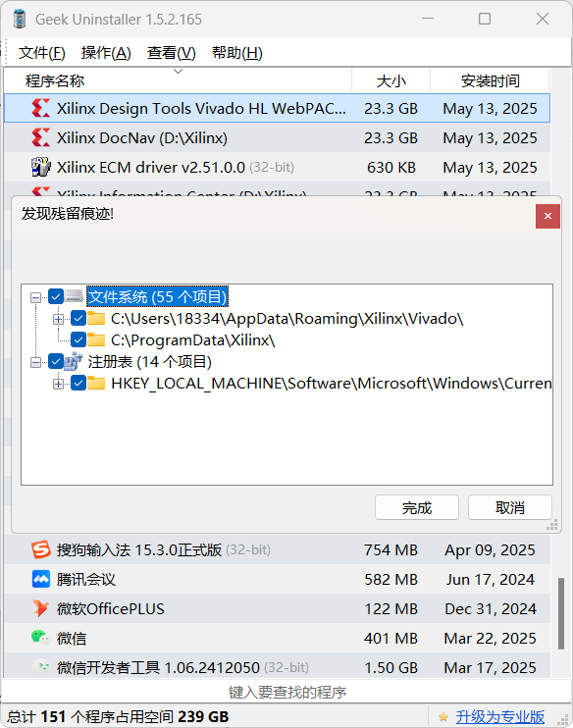This screenshot has height=728, width=573.
Task: Click the 微信开发者工具 icon
Action: (41, 667)
